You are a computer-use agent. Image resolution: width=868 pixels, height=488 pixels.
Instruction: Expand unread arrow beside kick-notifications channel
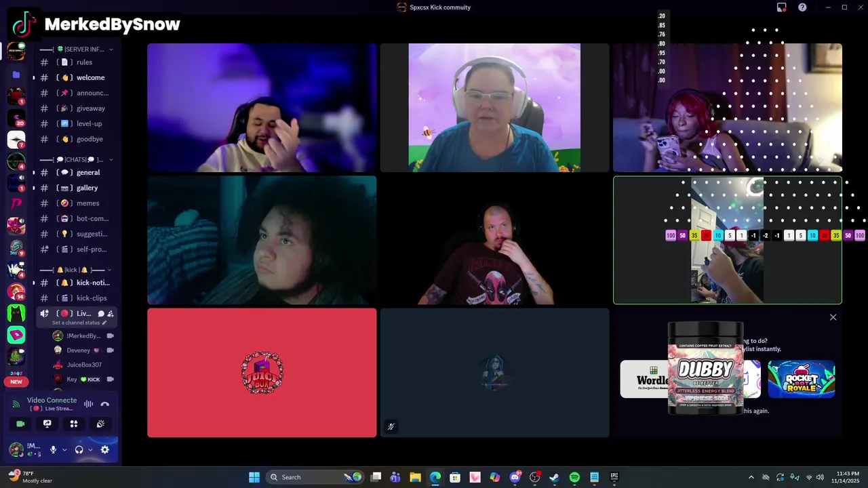tap(33, 283)
